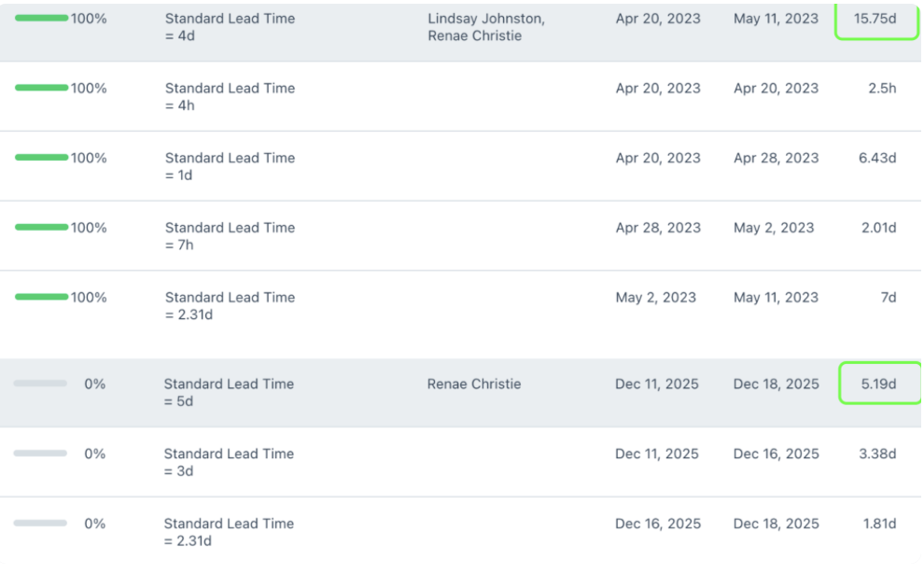Click the 7d duration value

click(888, 297)
